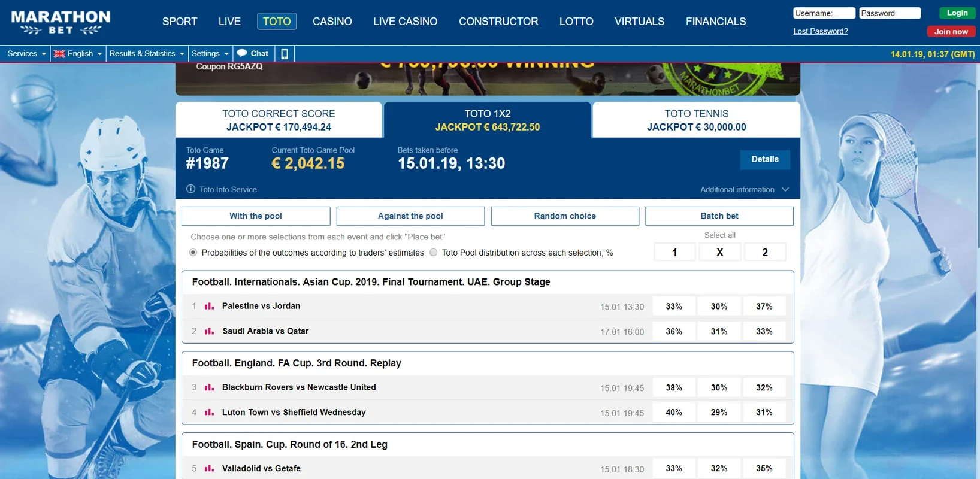The width and height of the screenshot is (980, 479).
Task: Expand Additional information section
Action: pos(745,189)
